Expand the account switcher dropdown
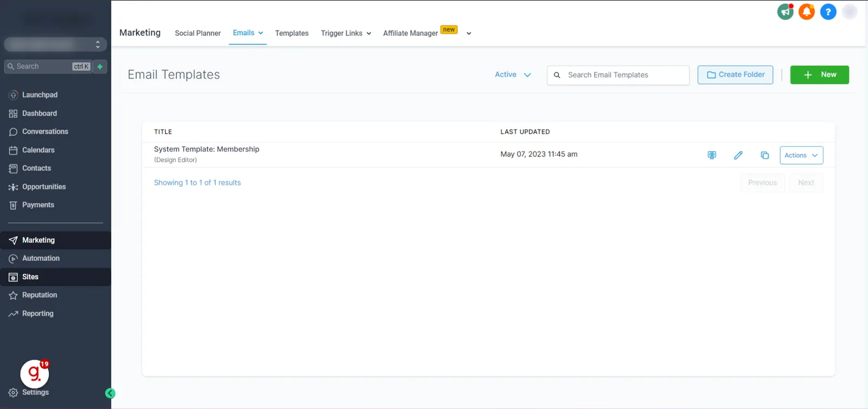Screen dimensions: 868x409 click(55, 44)
